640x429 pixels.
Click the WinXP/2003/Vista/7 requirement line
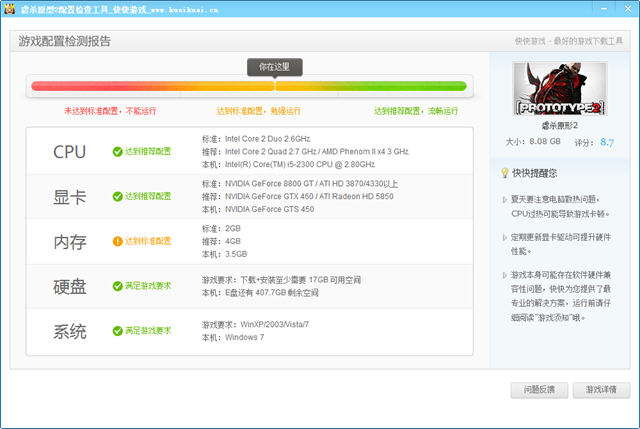tap(256, 325)
